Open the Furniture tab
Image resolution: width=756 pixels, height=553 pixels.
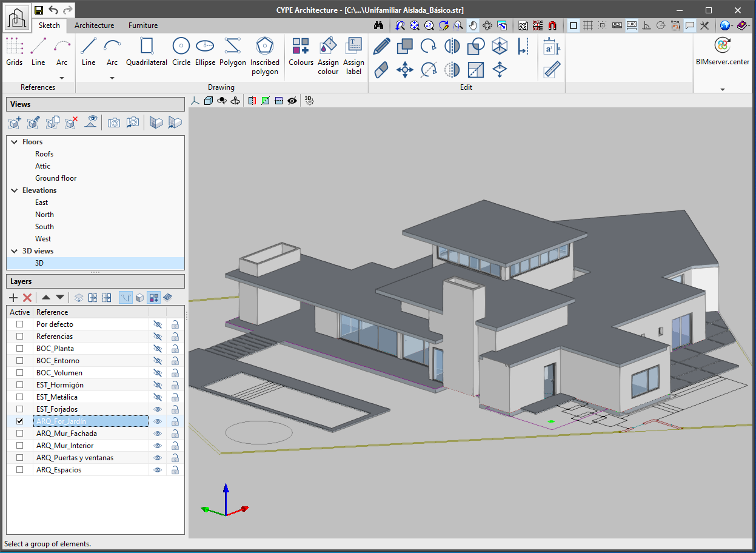click(142, 25)
